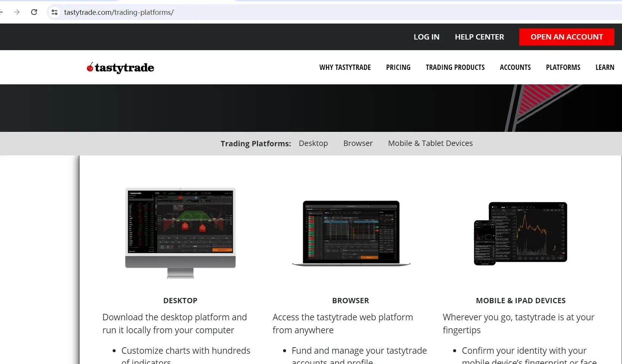Open the PRICING menu item
Viewport: 622px width, 364px height.
pyautogui.click(x=398, y=67)
